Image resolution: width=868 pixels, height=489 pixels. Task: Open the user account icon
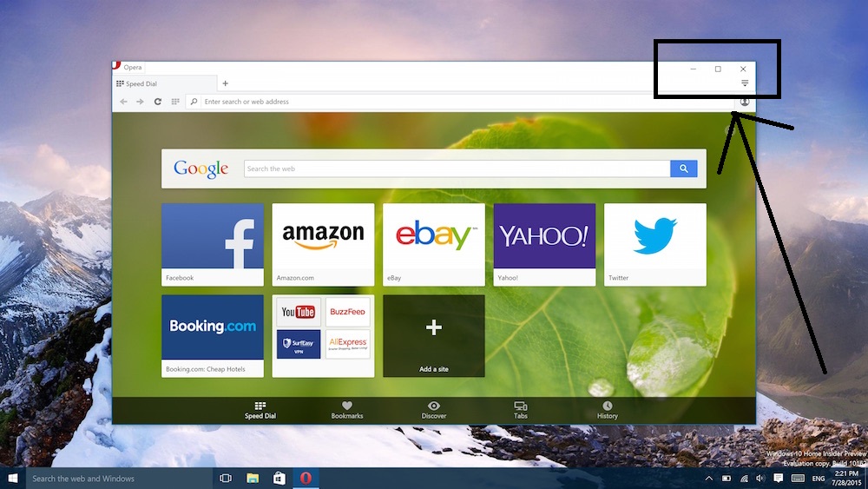745,102
